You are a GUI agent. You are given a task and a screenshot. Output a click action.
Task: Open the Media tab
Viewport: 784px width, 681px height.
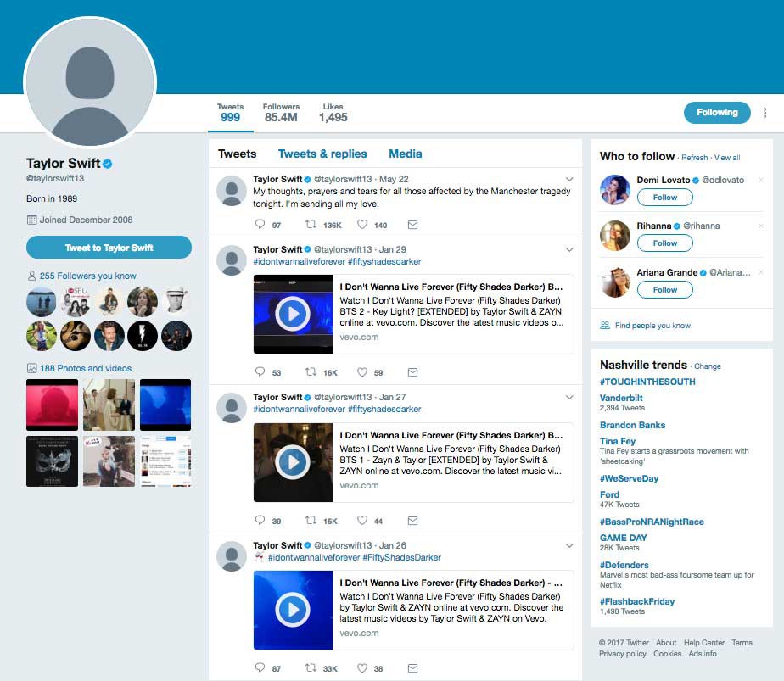coord(406,154)
